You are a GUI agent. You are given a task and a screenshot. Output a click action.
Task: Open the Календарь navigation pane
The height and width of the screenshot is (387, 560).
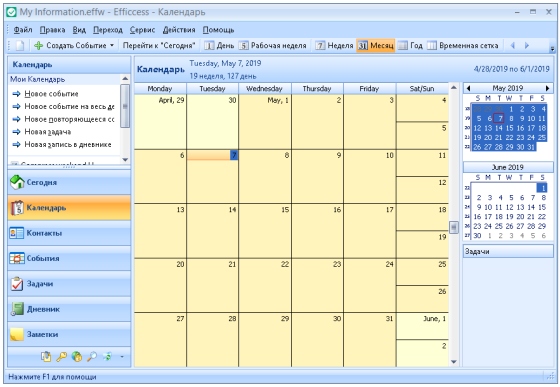point(69,208)
